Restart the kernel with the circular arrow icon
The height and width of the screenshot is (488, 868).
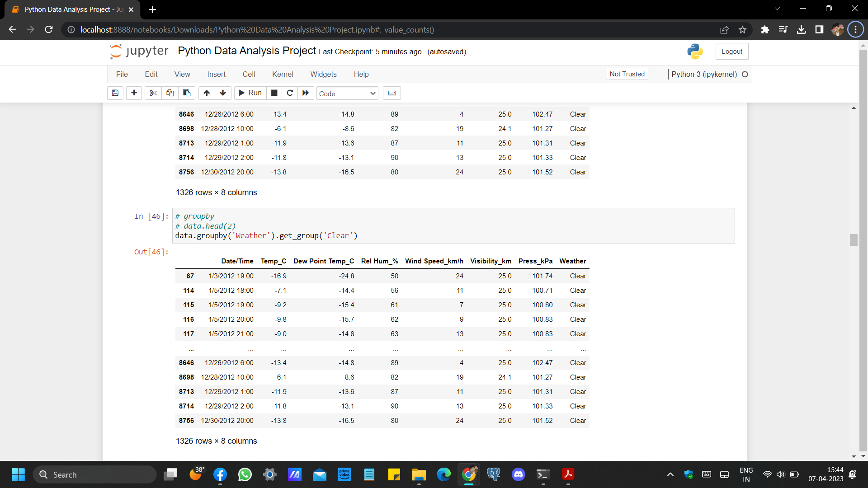290,93
